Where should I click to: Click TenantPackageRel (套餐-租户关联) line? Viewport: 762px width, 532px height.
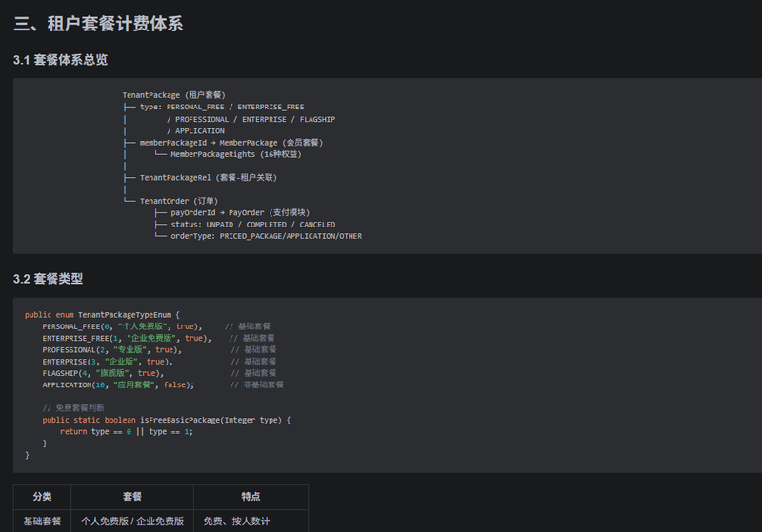coord(209,178)
